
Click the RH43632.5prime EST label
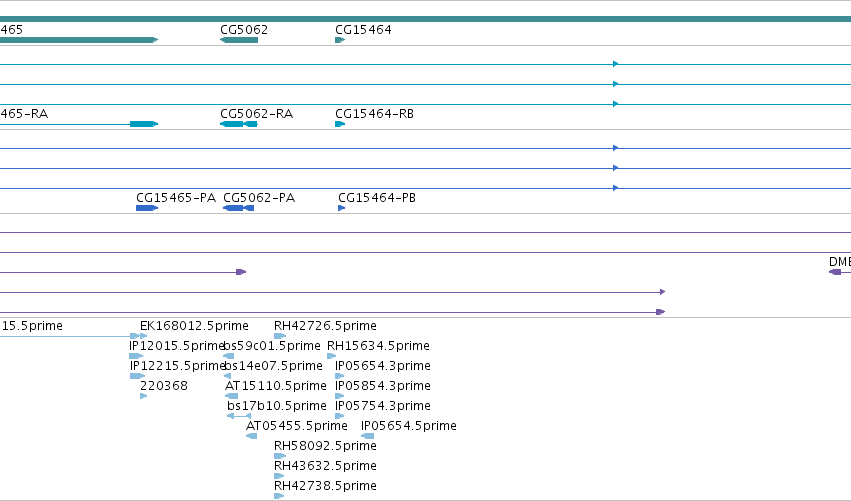pyautogui.click(x=325, y=466)
